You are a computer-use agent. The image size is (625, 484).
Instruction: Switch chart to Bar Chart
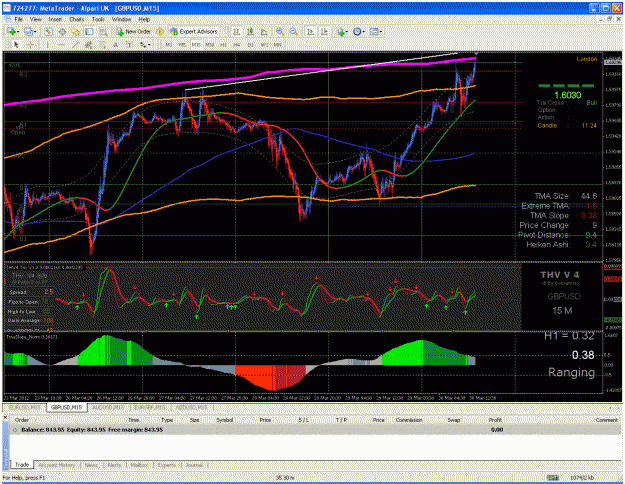[x=237, y=31]
